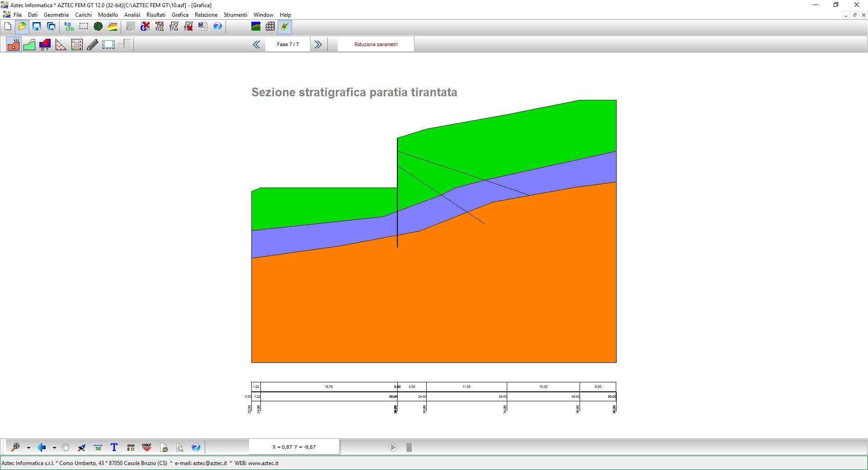Expand the blue arrow move dropdown
The width and height of the screenshot is (868, 470).
tap(54, 448)
